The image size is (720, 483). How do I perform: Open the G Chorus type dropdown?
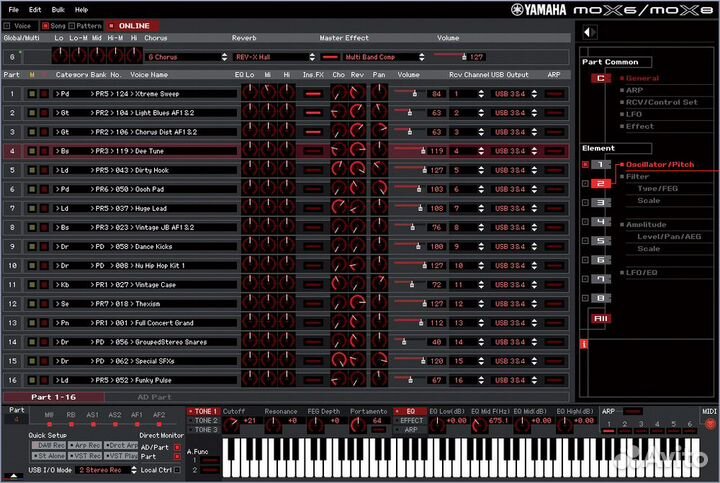pos(187,57)
